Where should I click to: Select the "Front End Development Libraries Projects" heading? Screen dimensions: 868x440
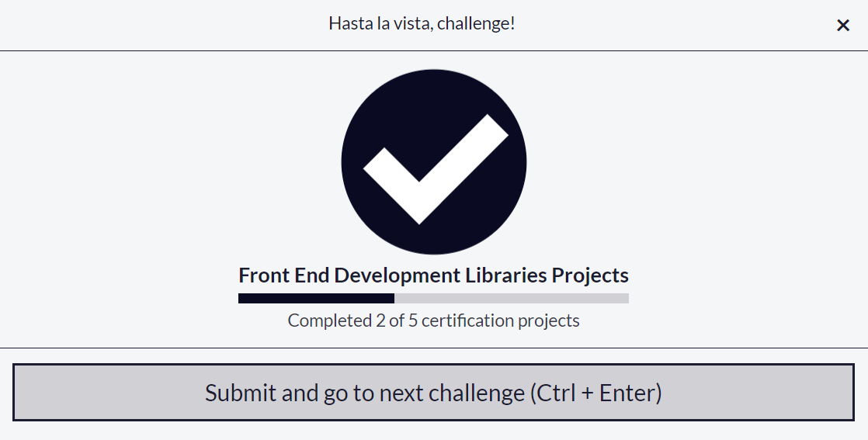[x=433, y=275]
